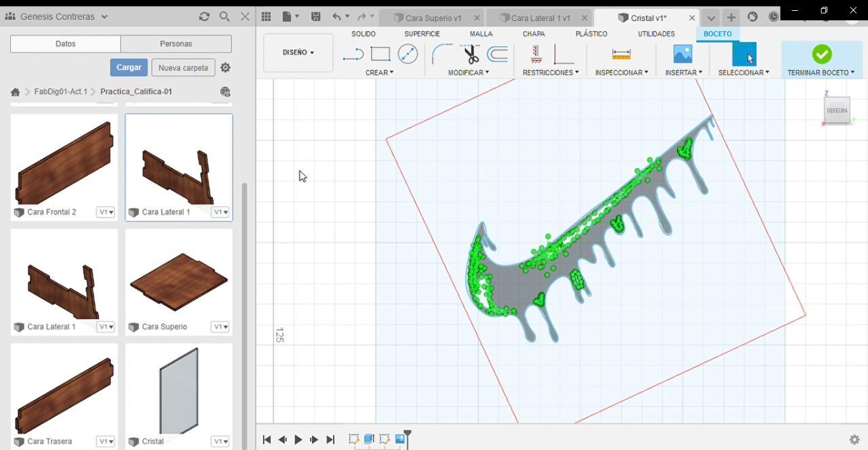Image resolution: width=868 pixels, height=450 pixels.
Task: Expand the Genesis Contreras account dropdown
Action: (104, 16)
